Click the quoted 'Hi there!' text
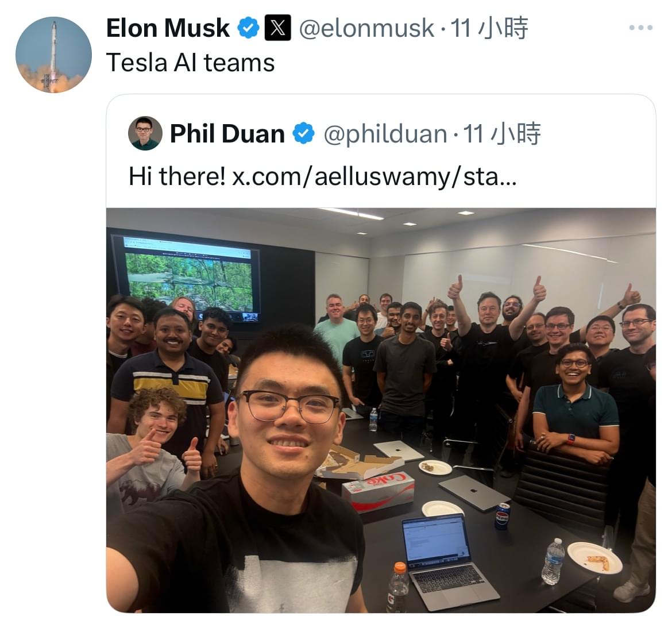 [177, 176]
